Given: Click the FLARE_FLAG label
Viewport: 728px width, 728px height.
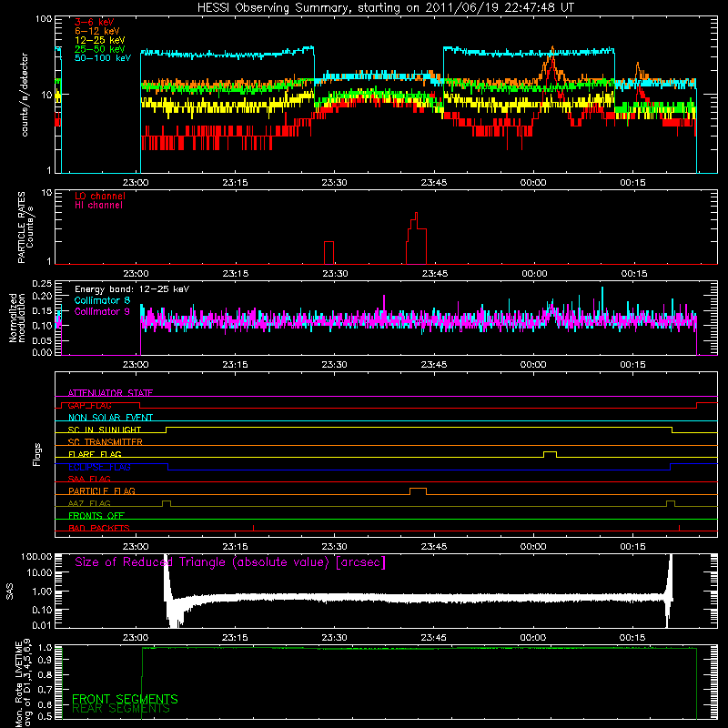Looking at the screenshot, I should 95,454.
